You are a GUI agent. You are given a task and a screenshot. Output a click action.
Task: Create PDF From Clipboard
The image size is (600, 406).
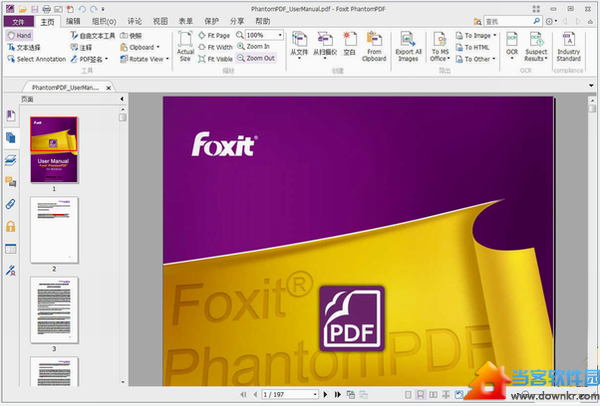pos(374,47)
